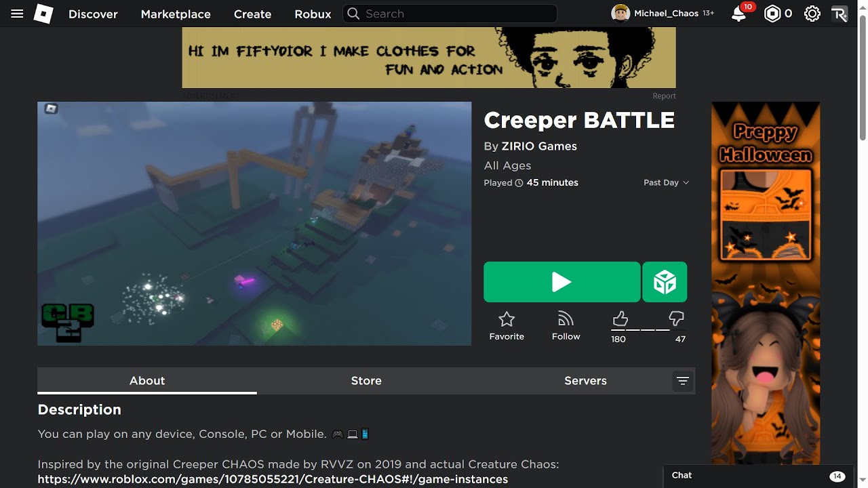868x488 pixels.
Task: Launch a random server with dice button
Action: [x=665, y=282]
